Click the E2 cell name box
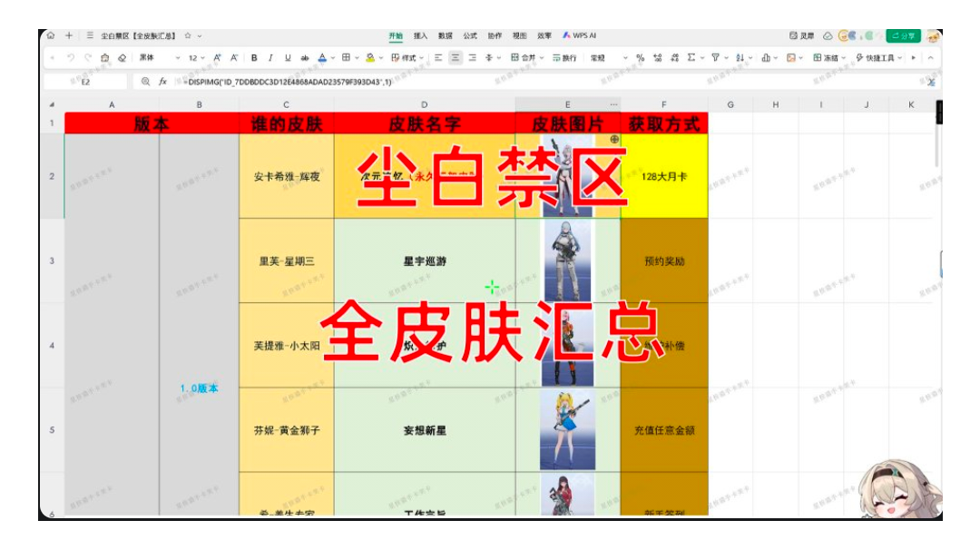This screenshot has height=550, width=980. [86, 82]
